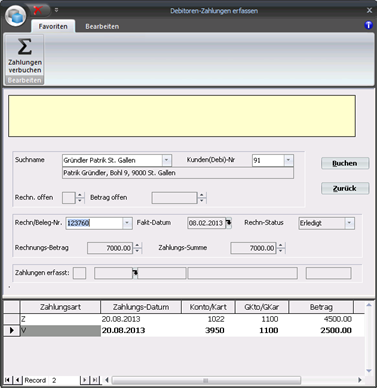Click the horizontal scrollbar left arrow
This screenshot has height=388, width=377.
[x=107, y=380]
